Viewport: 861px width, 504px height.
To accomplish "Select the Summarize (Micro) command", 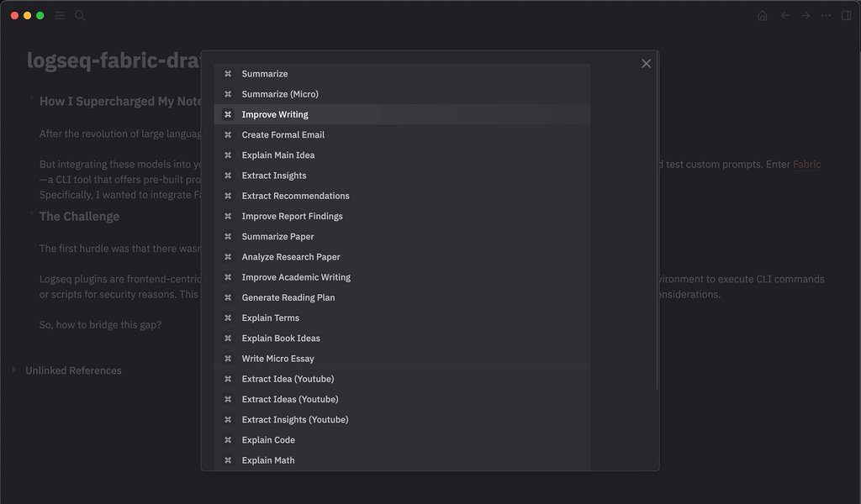I will (x=402, y=94).
